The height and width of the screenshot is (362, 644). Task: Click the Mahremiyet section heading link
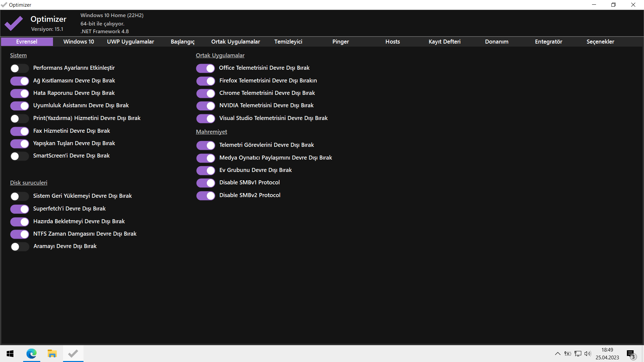(x=211, y=132)
